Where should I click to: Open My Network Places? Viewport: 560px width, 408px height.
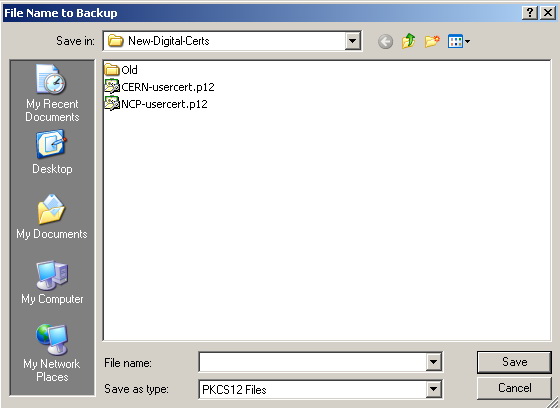point(52,353)
